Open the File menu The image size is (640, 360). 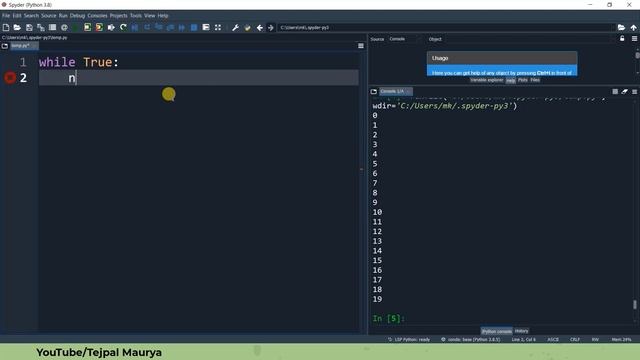tap(6, 16)
